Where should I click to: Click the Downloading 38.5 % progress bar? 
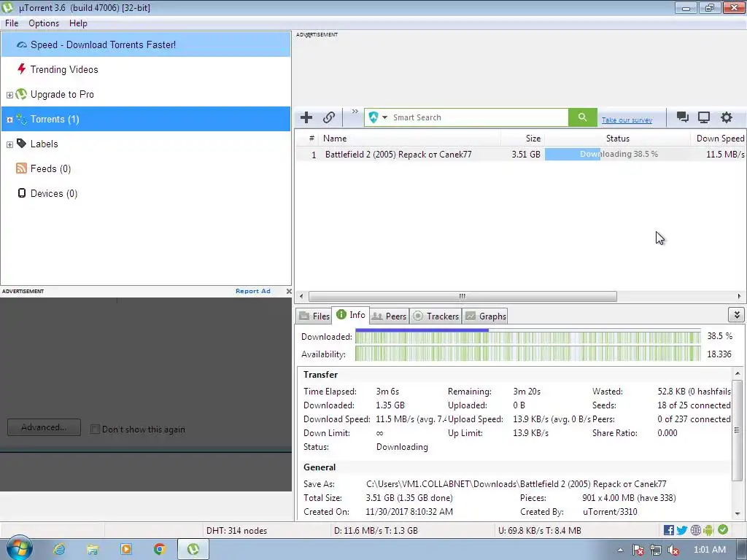pyautogui.click(x=619, y=155)
